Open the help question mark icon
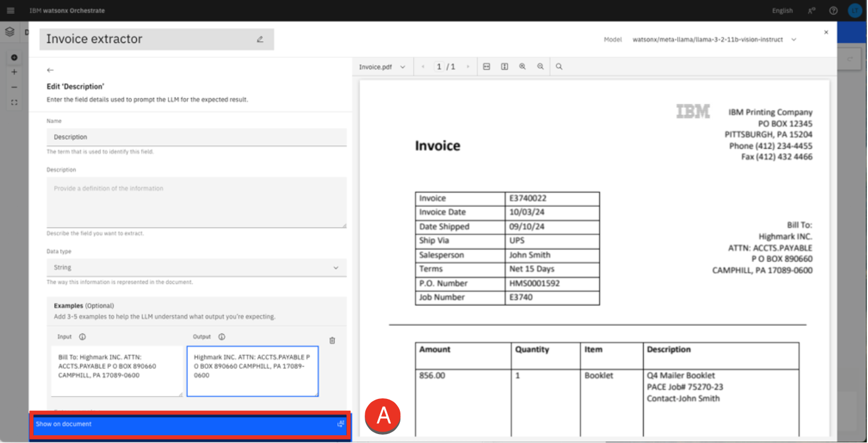This screenshot has height=443, width=868. click(833, 11)
